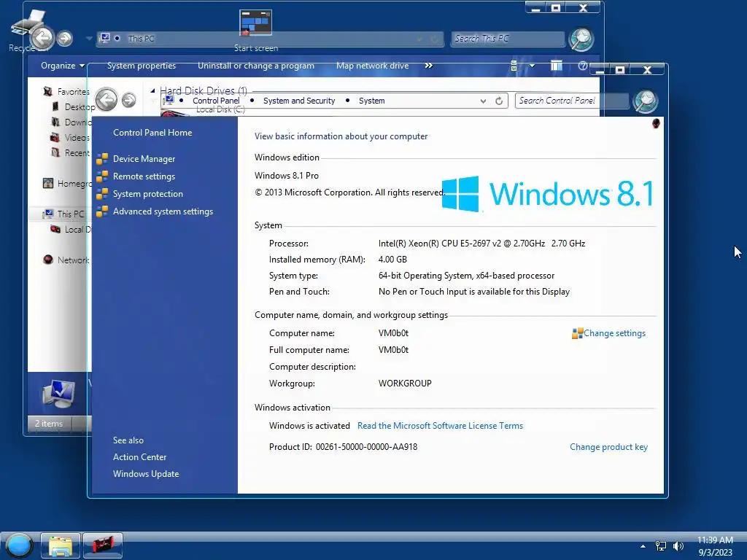Open the System and Security breadcrumb
Screen dimensions: 747x560
tap(299, 101)
